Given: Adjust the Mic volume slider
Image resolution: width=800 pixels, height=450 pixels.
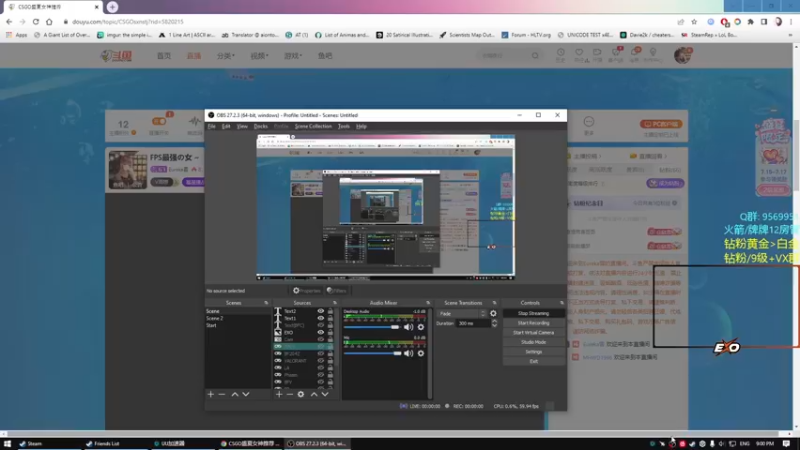Looking at the screenshot, I should [373, 353].
